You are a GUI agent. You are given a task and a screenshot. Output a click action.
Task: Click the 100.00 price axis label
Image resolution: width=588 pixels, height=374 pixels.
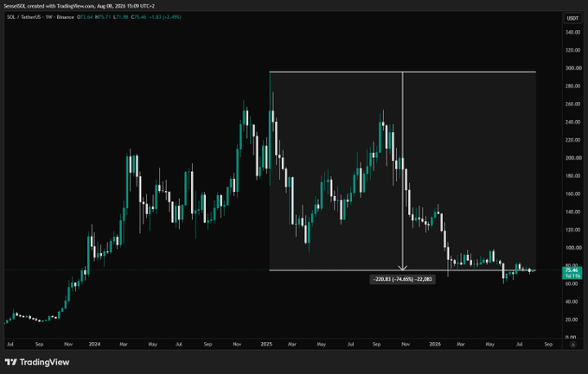573,248
